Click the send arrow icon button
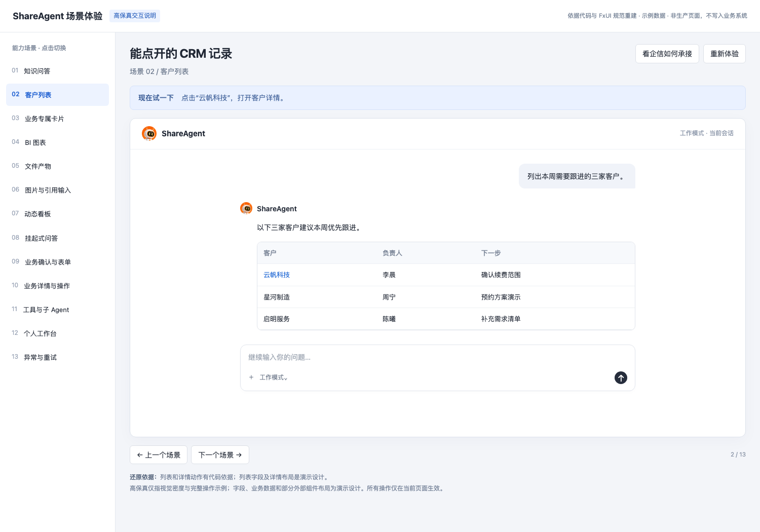 point(621,377)
